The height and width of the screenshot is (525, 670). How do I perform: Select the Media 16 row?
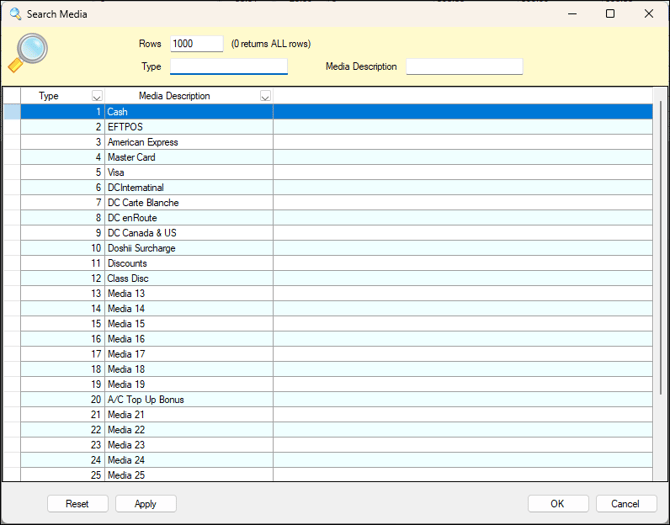point(336,339)
